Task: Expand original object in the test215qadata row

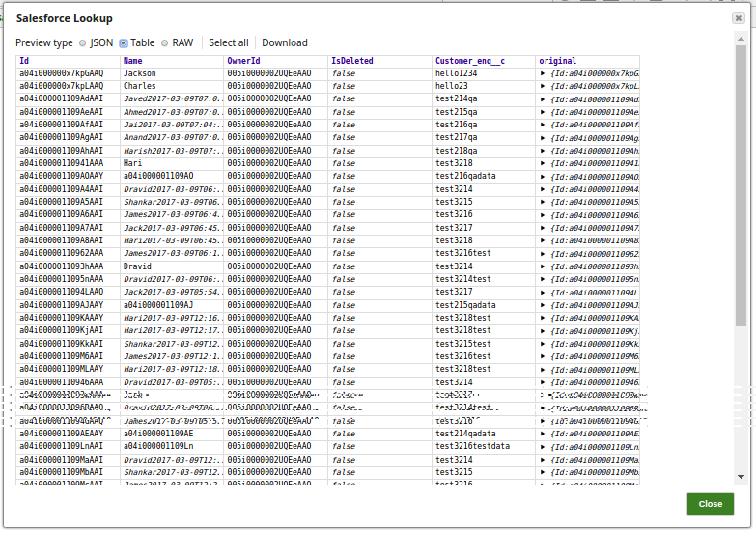Action: tap(543, 305)
